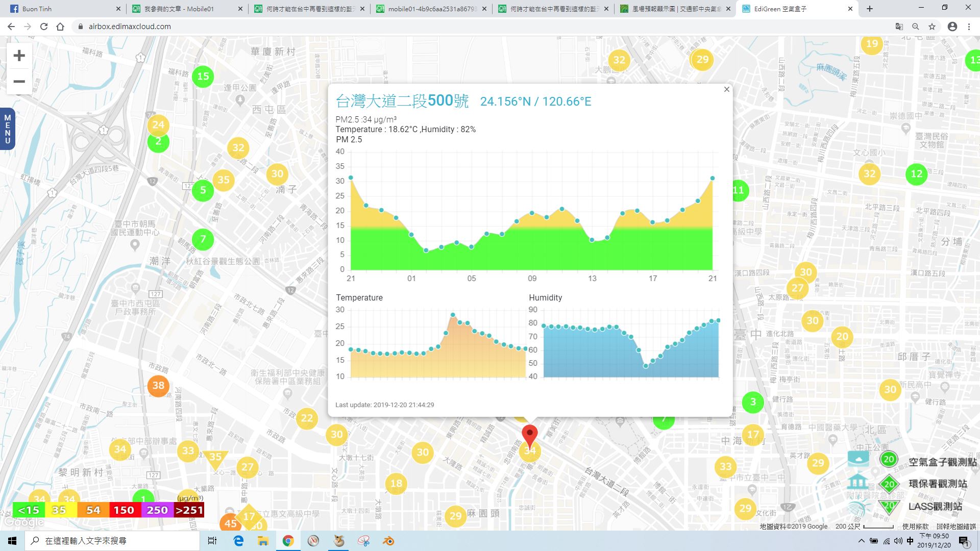Click the yellow 24 air marker
980x551 pixels.
(158, 124)
